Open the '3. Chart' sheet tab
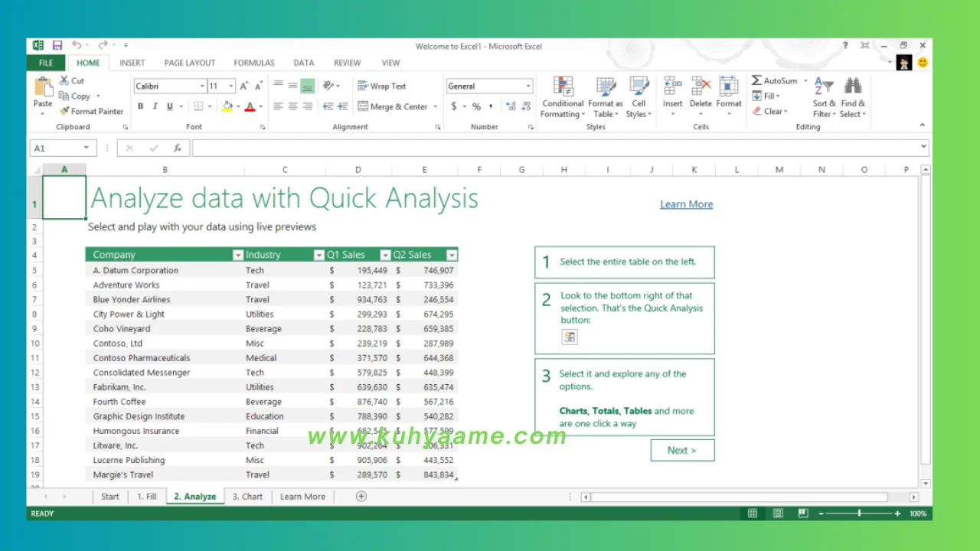 coord(247,497)
